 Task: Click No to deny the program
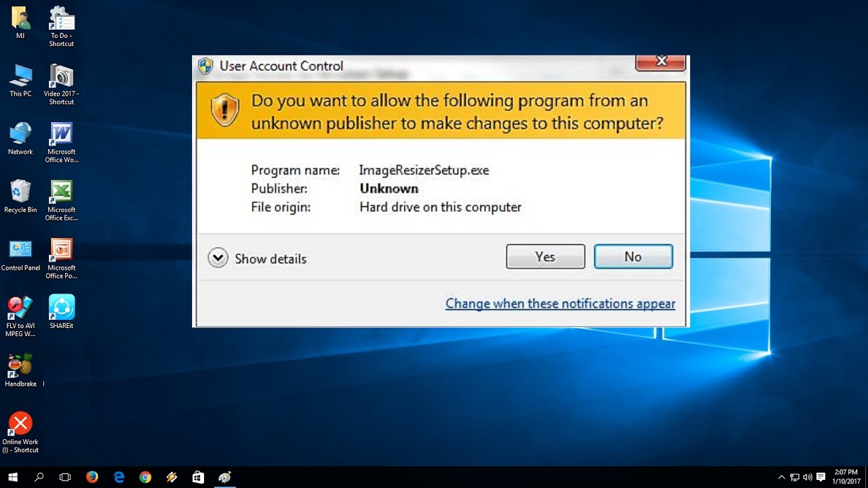633,257
